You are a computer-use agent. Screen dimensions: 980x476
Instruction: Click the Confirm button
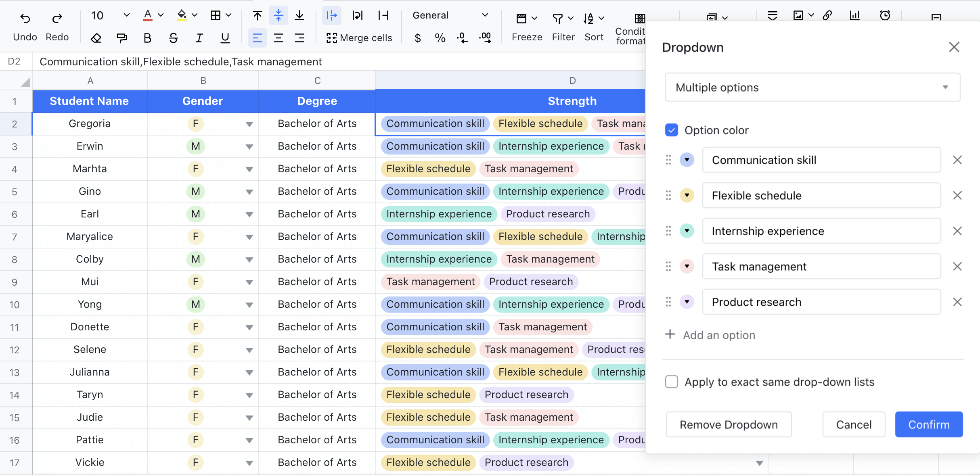click(929, 424)
